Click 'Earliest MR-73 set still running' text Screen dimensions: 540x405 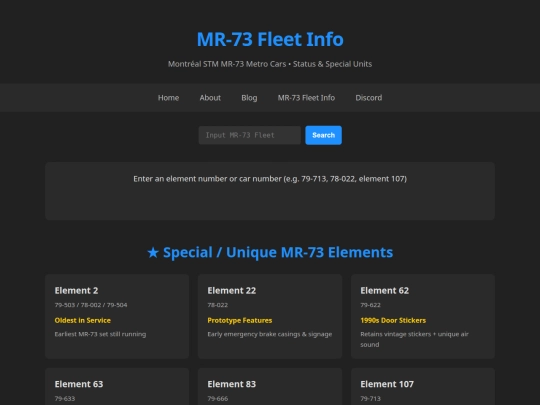(100, 334)
